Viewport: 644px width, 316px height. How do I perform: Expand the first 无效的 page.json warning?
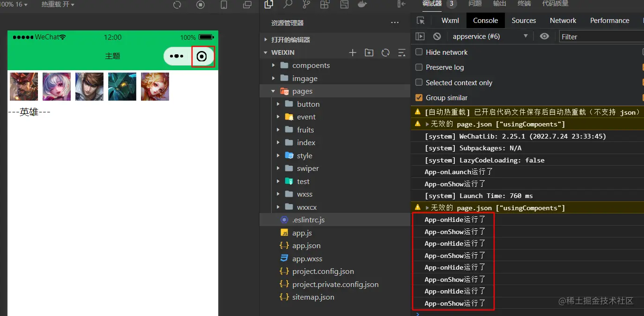pos(428,124)
